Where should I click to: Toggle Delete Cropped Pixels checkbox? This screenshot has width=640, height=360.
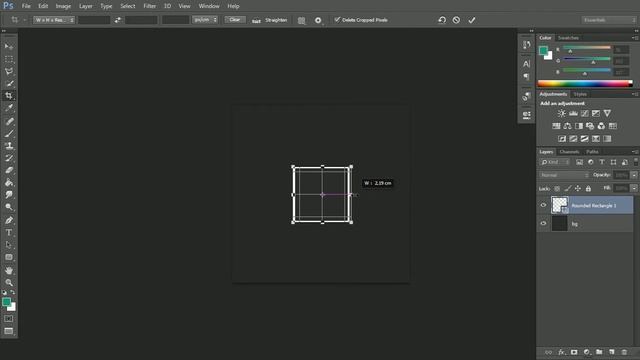[x=337, y=20]
